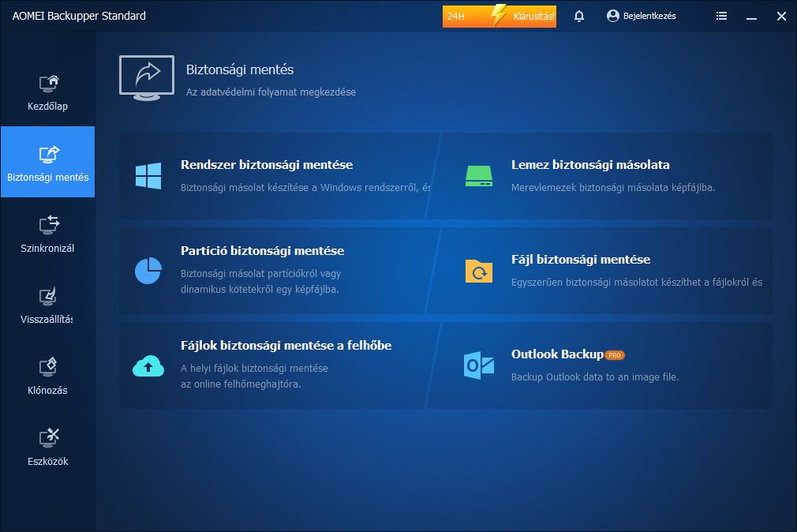This screenshot has width=797, height=532.
Task: Open Lemez biztonsági másolata
Action: (590, 165)
